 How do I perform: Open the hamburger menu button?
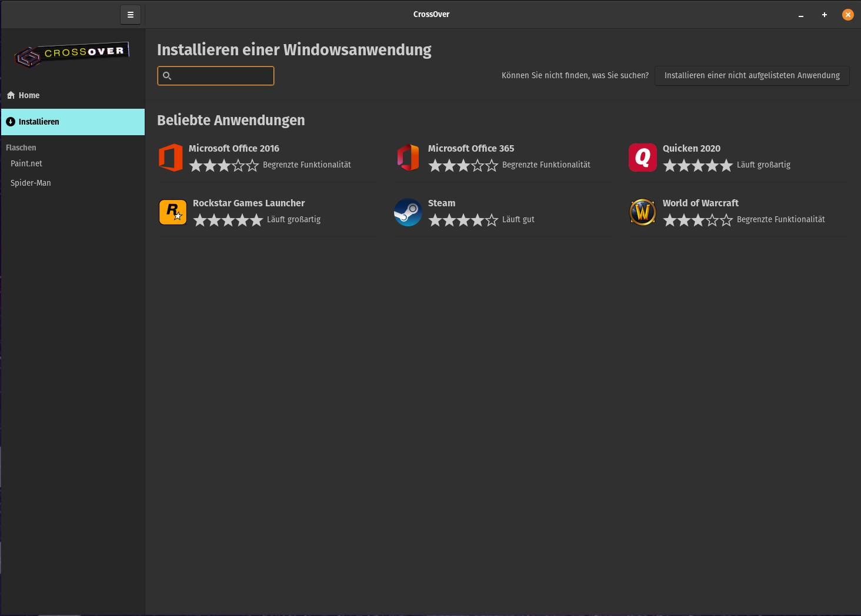pyautogui.click(x=131, y=15)
